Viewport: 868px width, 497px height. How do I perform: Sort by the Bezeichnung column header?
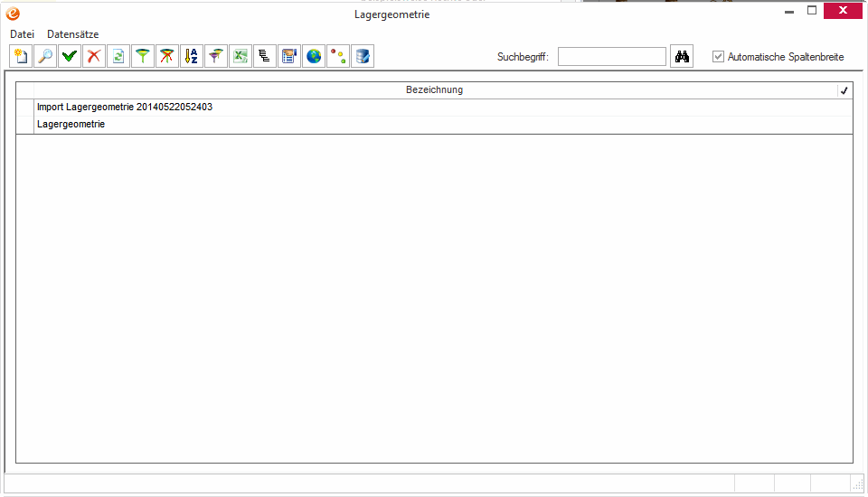[435, 89]
